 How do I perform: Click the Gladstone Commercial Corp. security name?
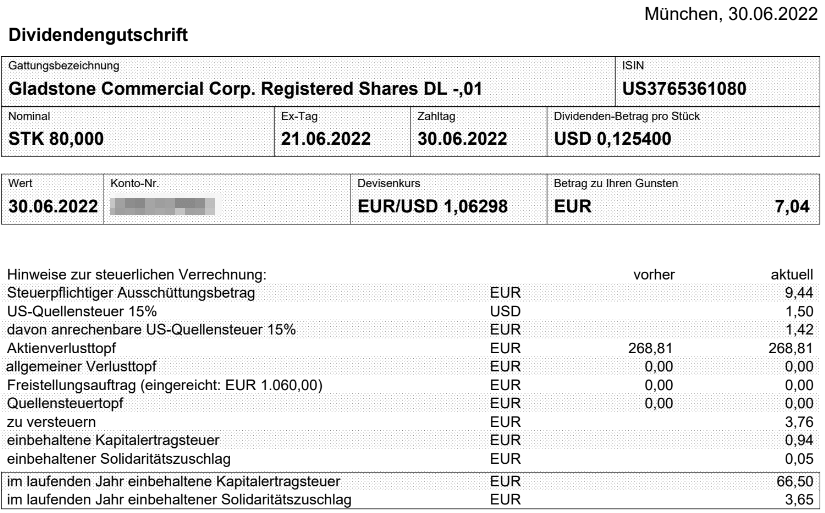pos(245,88)
